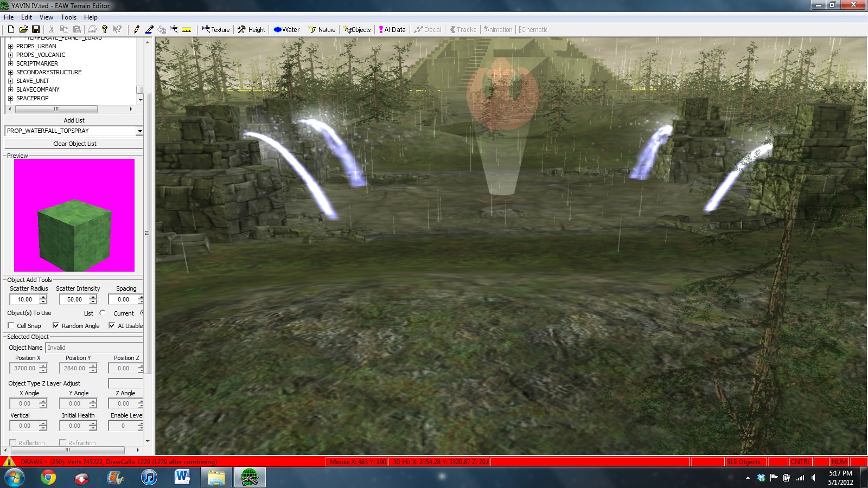Click the Scatter Radius value field

(x=24, y=299)
